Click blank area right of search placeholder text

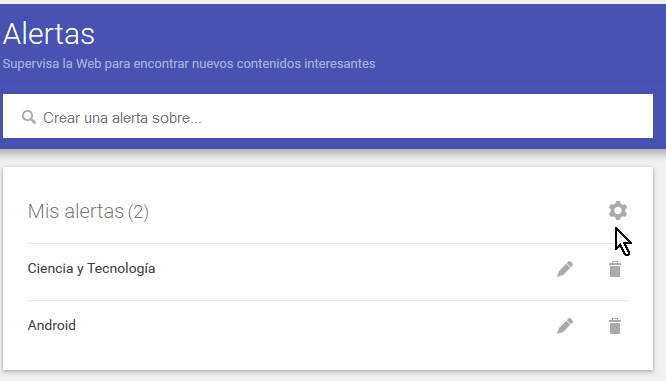(x=425, y=116)
